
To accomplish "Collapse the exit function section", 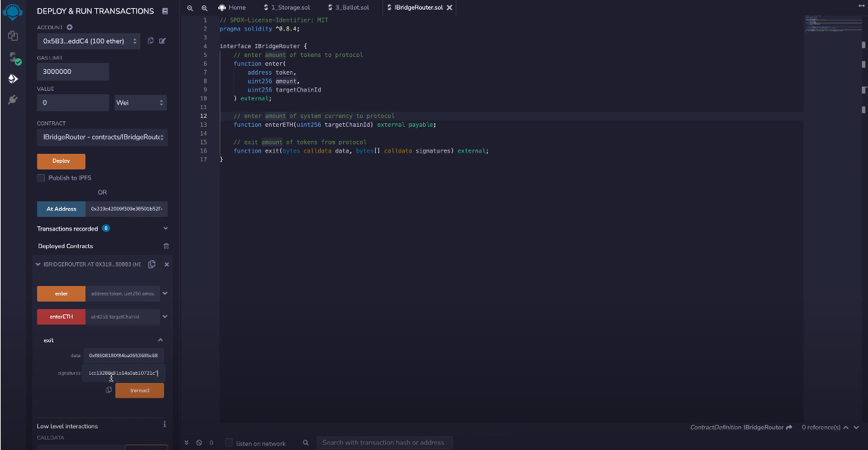I will (161, 340).
